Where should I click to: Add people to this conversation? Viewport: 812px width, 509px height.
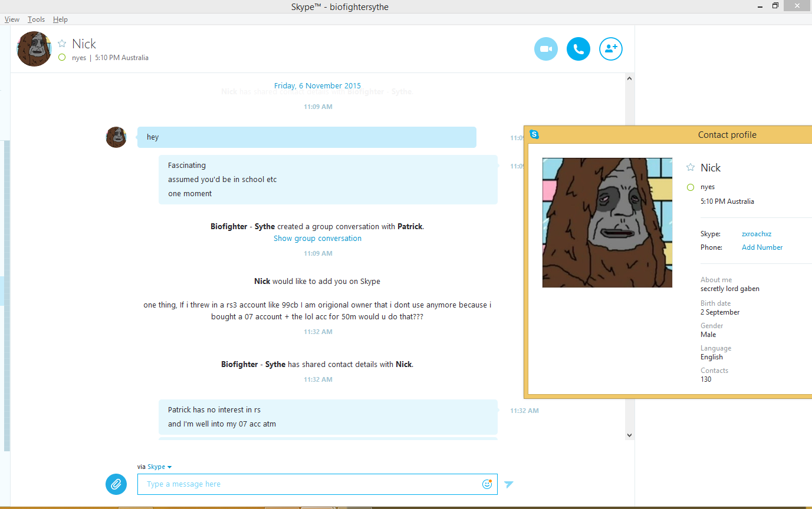(611, 49)
